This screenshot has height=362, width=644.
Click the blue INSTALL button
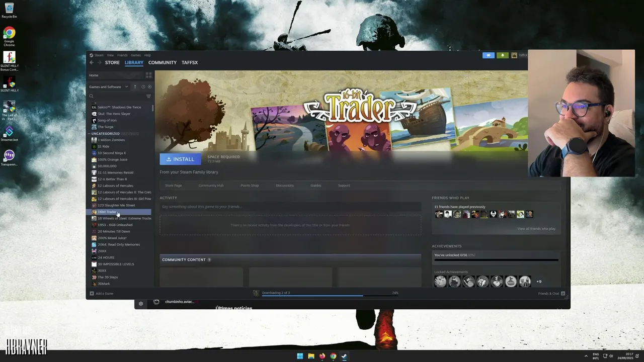[180, 159]
